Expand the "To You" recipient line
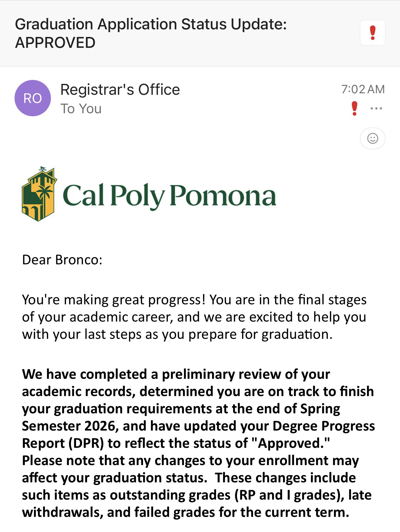This screenshot has width=400, height=532. point(81,109)
